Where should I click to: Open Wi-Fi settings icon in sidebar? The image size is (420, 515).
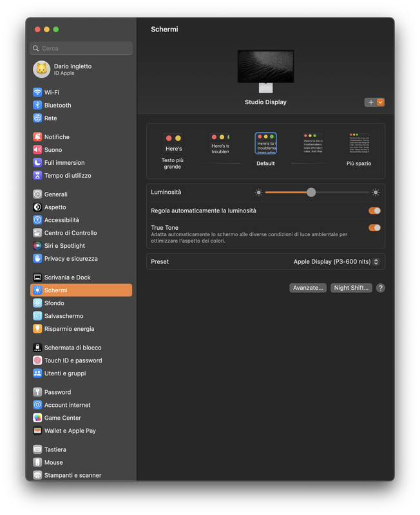click(x=37, y=92)
